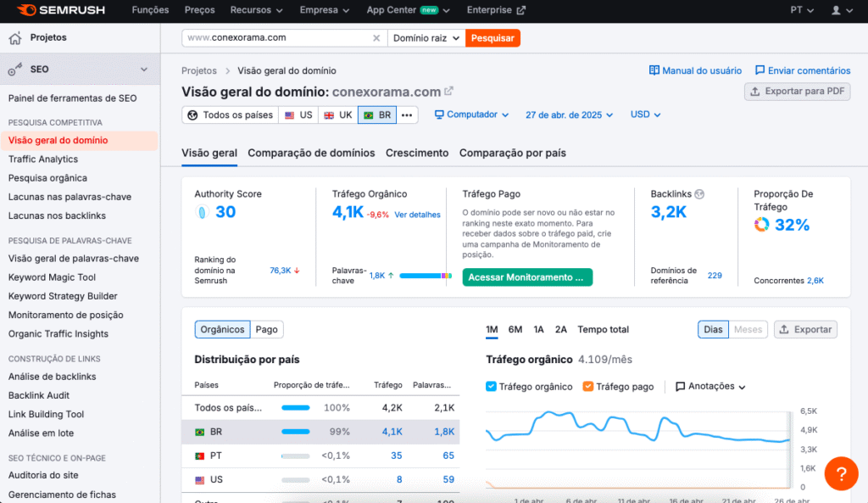Open the Domínio raiz dropdown
This screenshot has height=503, width=868.
click(426, 38)
